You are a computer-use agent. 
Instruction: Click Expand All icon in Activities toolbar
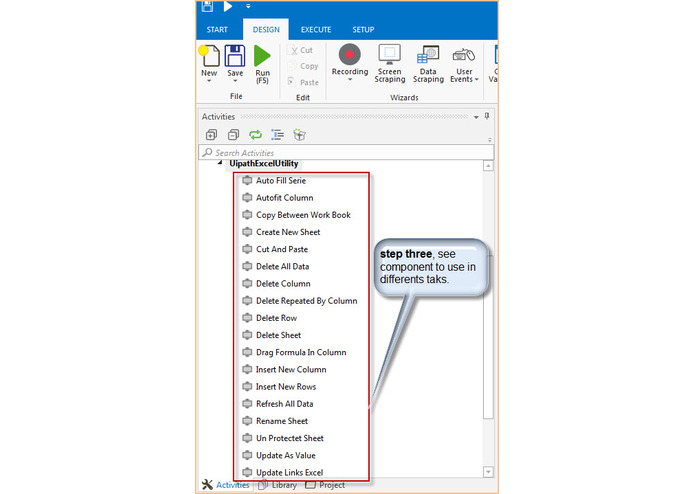point(211,135)
